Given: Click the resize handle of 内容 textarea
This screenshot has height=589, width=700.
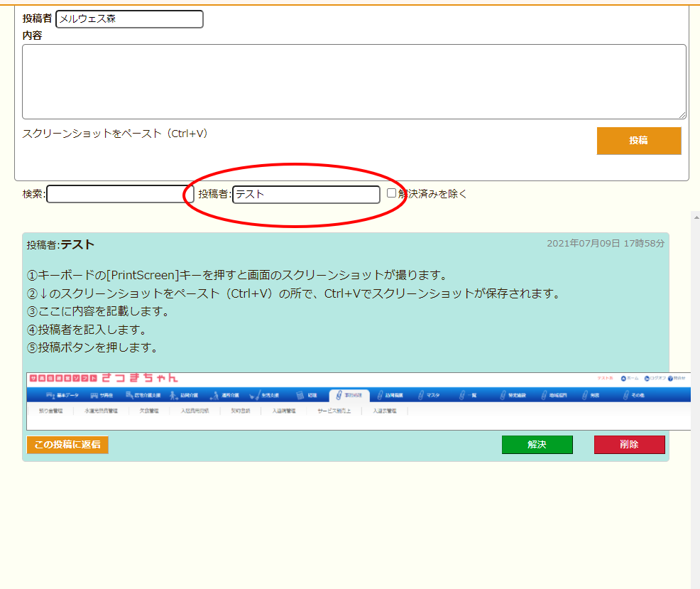Looking at the screenshot, I should tap(682, 114).
